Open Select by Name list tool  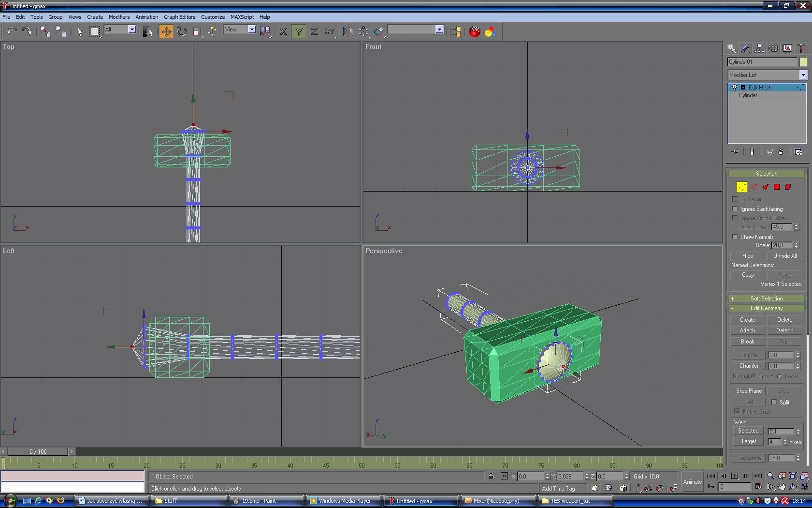tap(148, 31)
